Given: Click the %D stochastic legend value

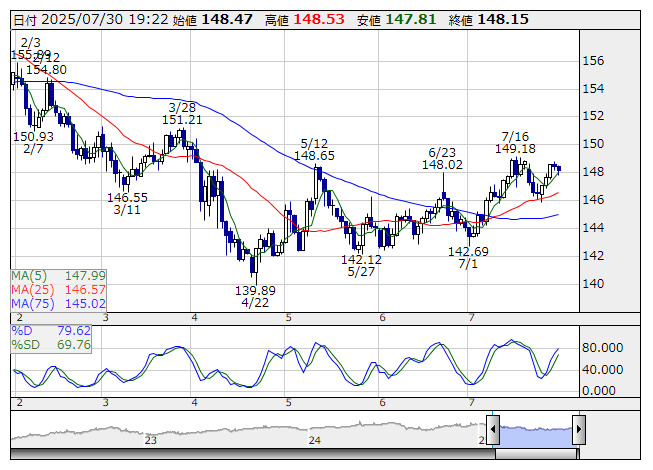Looking at the screenshot, I should coord(74,331).
